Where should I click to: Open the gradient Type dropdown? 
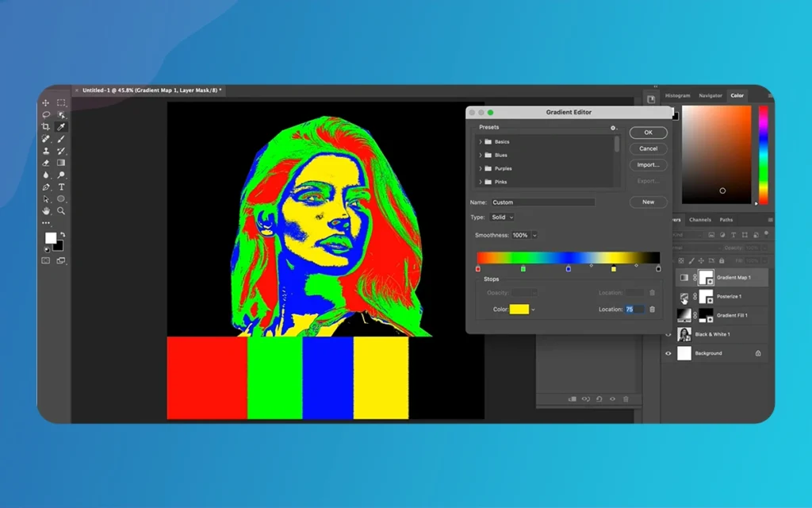pos(502,217)
